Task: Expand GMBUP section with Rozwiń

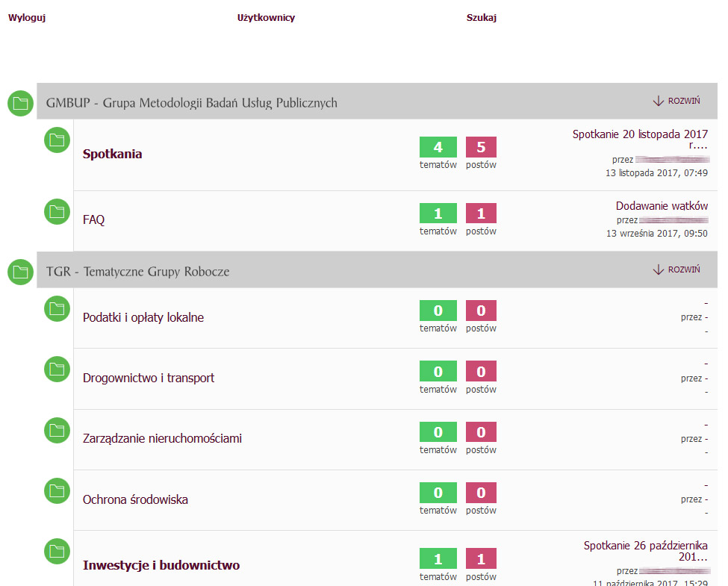Action: point(676,102)
